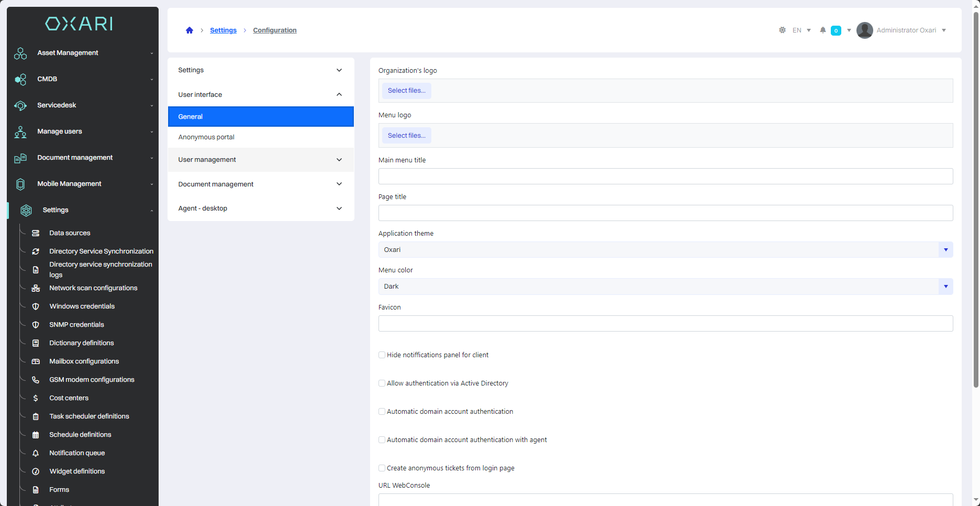980x506 pixels.
Task: Click Select files for Organization's logo
Action: [406, 91]
